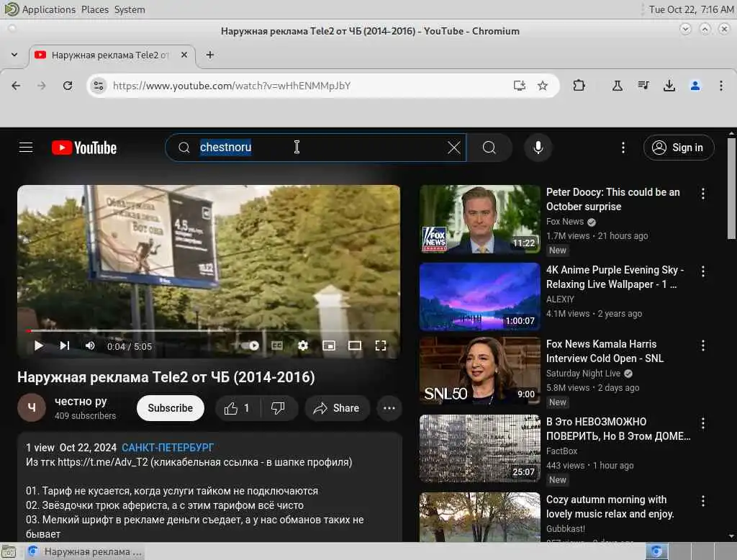Go to YouTube home via logo
This screenshot has width=737, height=560.
tap(84, 148)
